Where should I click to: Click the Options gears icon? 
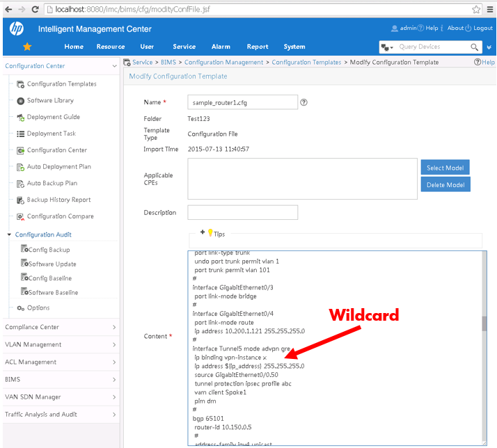pos(21,308)
